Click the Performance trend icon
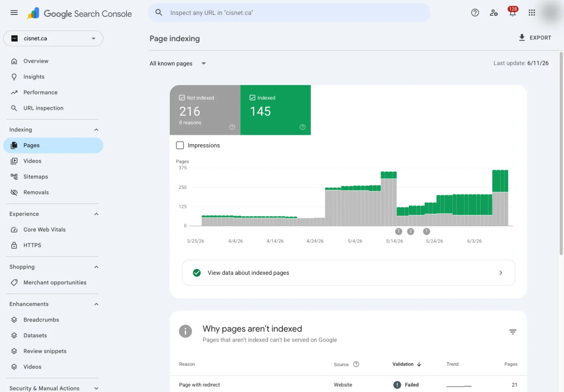The height and width of the screenshot is (392, 564). [x=14, y=92]
